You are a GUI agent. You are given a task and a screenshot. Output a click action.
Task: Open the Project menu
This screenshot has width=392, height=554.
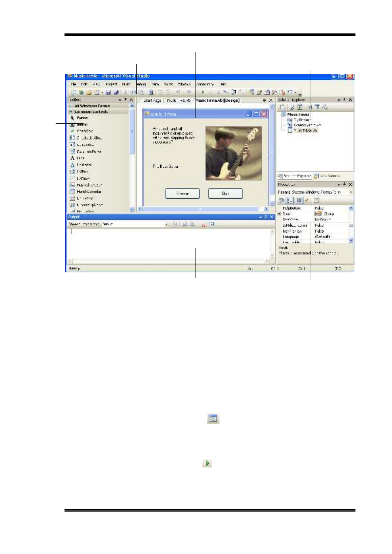click(111, 85)
